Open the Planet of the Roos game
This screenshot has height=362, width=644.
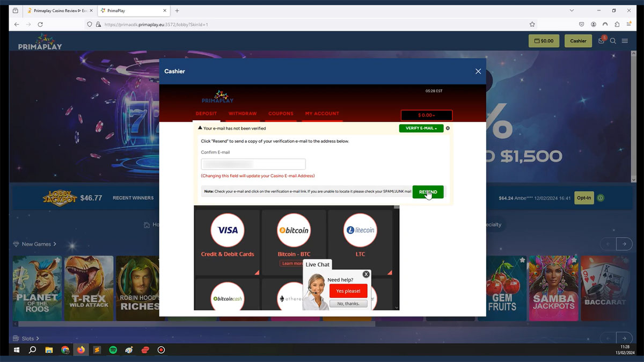point(37,288)
